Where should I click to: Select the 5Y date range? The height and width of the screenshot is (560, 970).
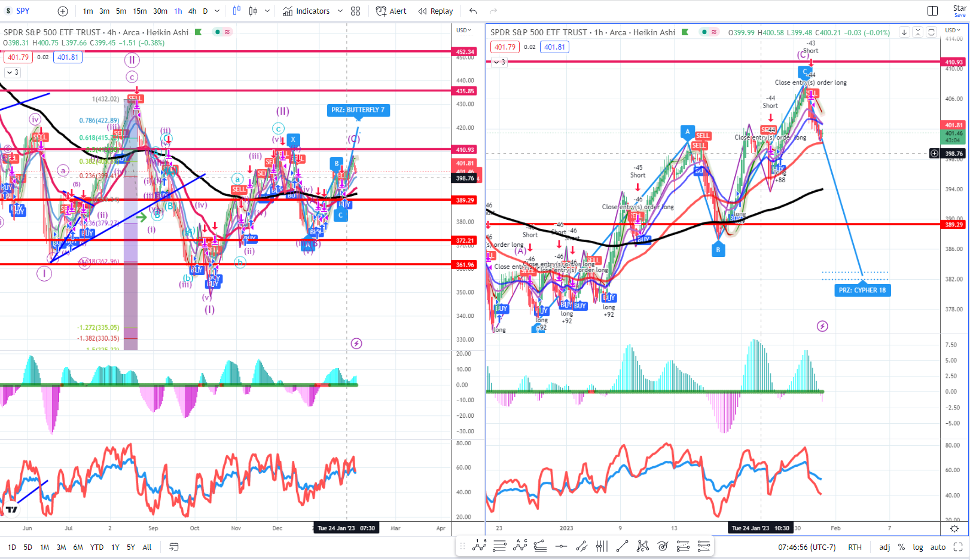point(131,547)
